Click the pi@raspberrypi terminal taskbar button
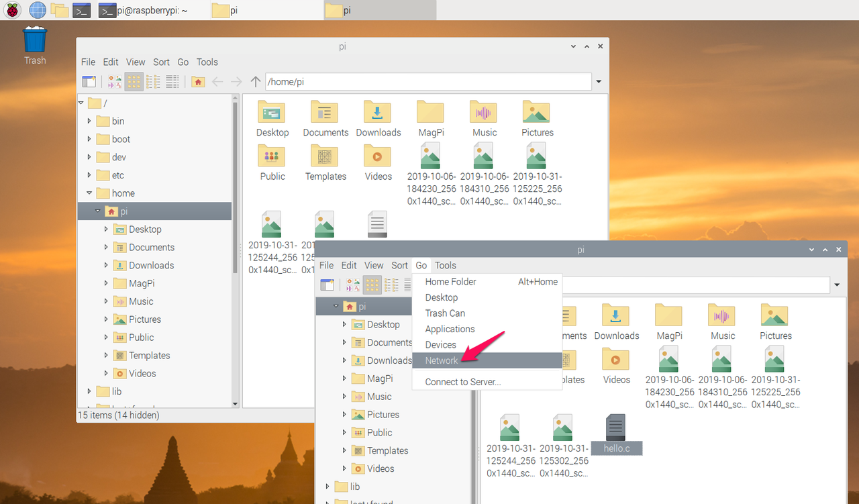 143,10
